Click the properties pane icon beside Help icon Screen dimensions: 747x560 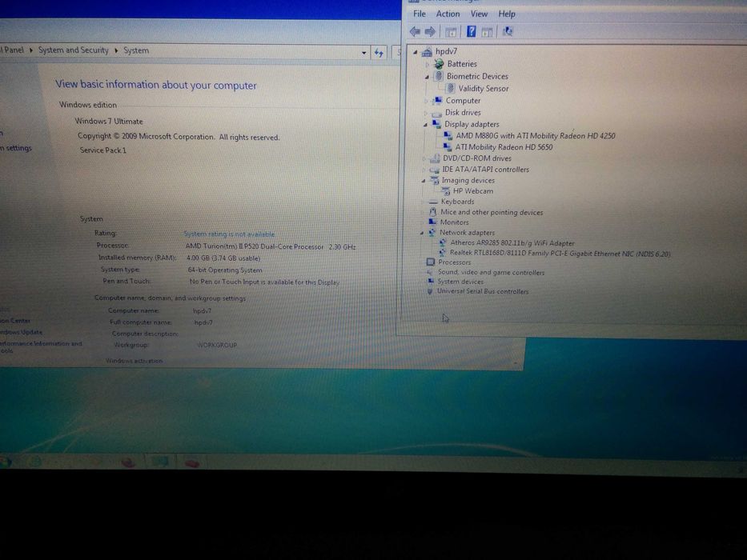pyautogui.click(x=487, y=32)
